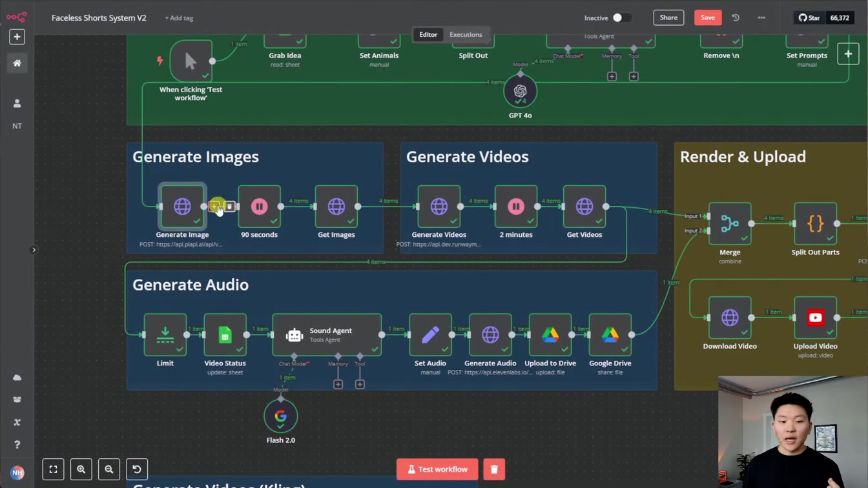868x488 pixels.
Task: Click the Share button
Action: pyautogui.click(x=668, y=17)
